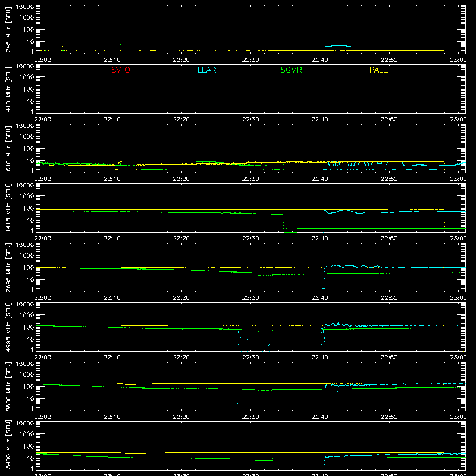Click the 10000 tick of the 8800 MHz panel
Screen dimensions: 476x476
pos(25,364)
